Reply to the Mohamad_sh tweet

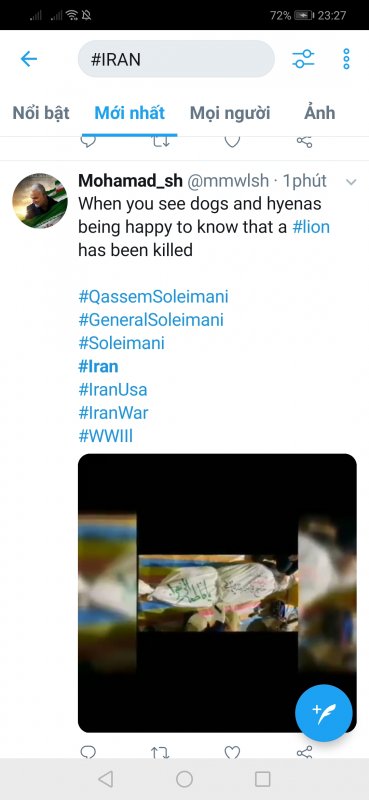[x=88, y=752]
